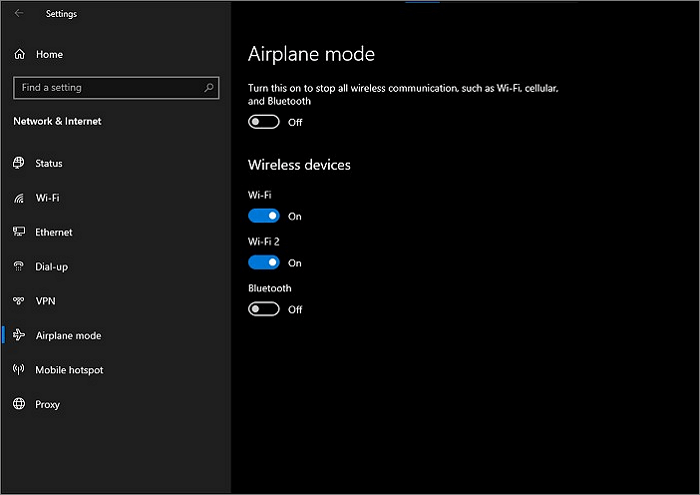Click the Wi-Fi label under Wireless devices
This screenshot has height=495, width=700.
[260, 195]
